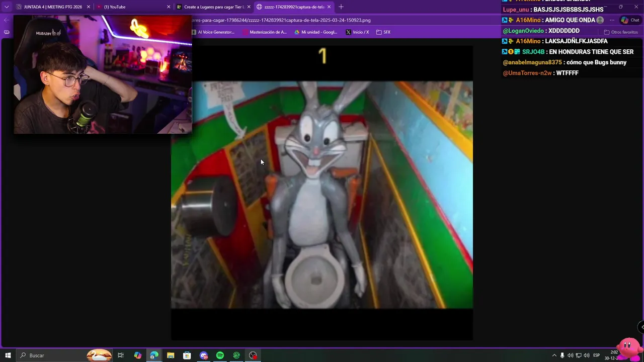Switch to Create a Lugares para cagar Tier List tab

tap(214, 7)
